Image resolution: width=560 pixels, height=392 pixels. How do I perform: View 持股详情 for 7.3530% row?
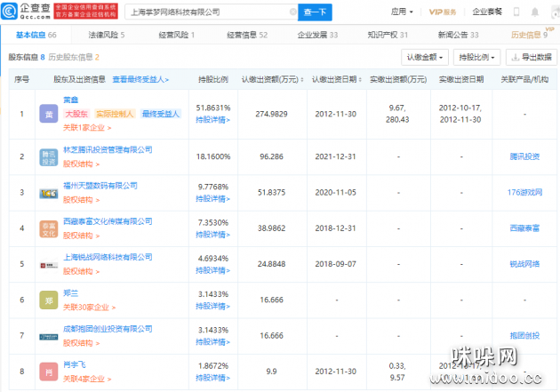212,235
